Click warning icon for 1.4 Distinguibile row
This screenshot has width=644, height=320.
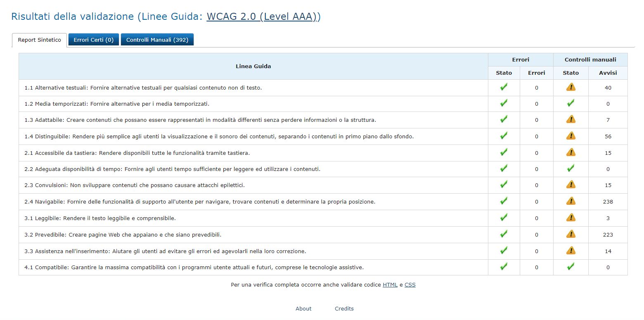(571, 136)
